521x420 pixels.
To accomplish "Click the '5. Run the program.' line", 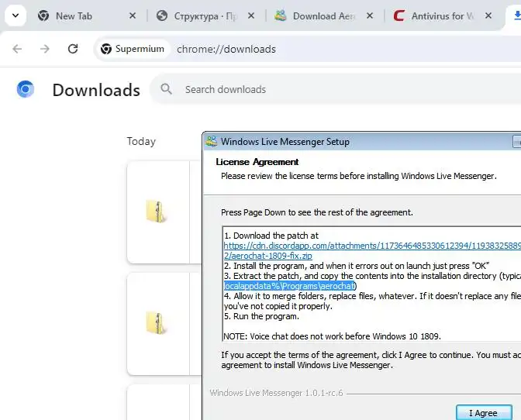I will (261, 316).
